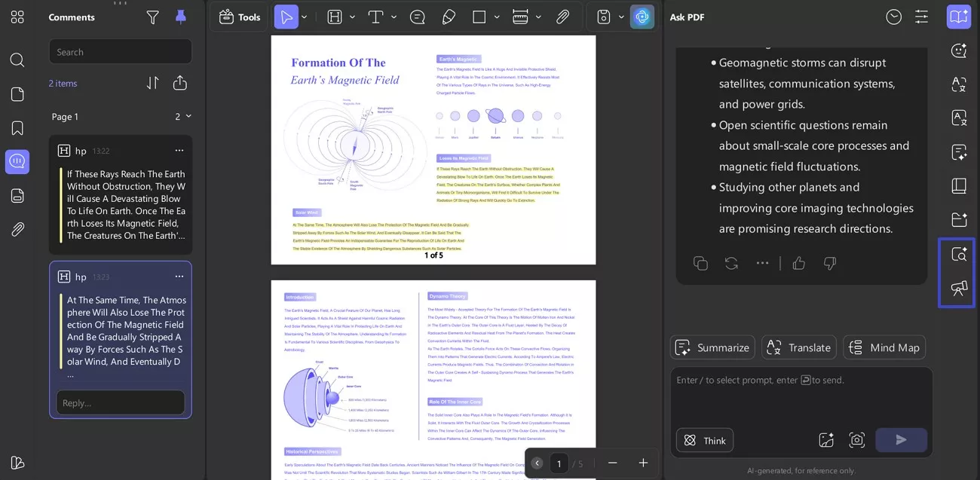Image resolution: width=980 pixels, height=480 pixels.
Task: Open search in the left sidebar
Action: tap(17, 59)
